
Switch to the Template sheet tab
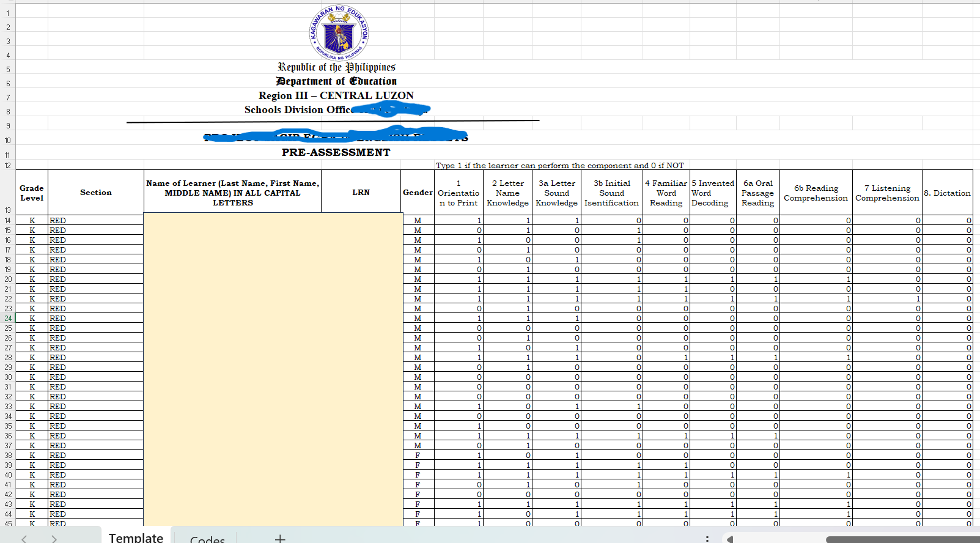click(136, 537)
